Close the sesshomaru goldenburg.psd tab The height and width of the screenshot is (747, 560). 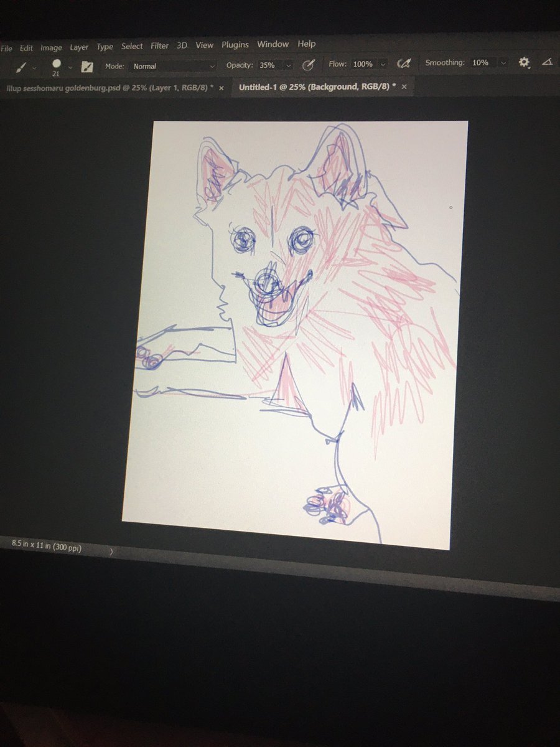(221, 88)
